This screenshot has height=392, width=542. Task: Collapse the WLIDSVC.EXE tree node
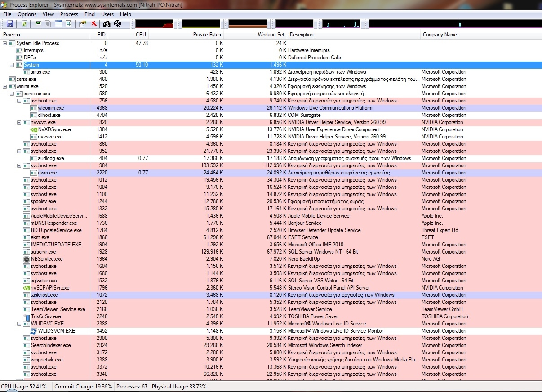coord(19,324)
